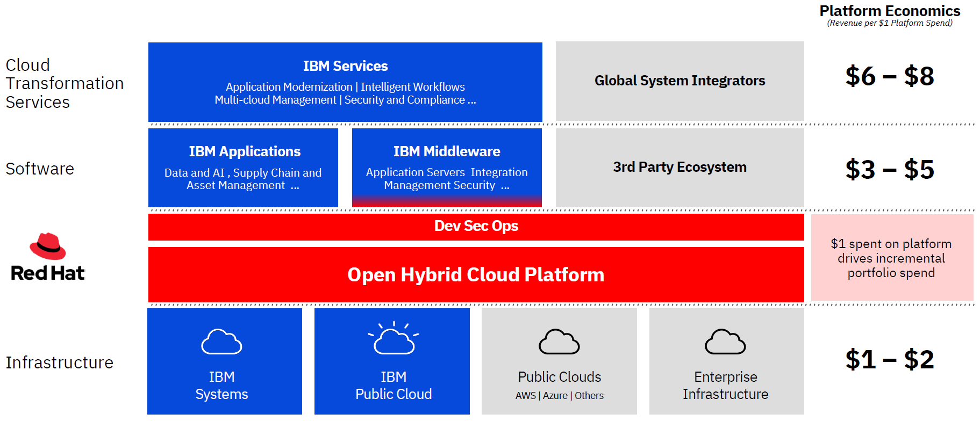Click the $1 – $2 revenue figure
Viewport: 980px width, 421px height.
890,359
